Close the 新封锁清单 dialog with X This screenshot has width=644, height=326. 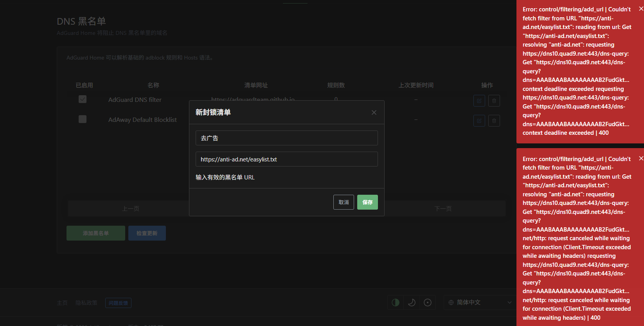[x=374, y=112]
